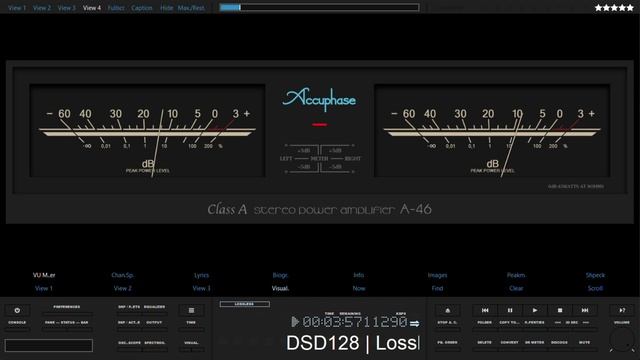Viewport: 640px width, 360px height.
Task: Click the small play indicator before the time counter
Action: 295,322
